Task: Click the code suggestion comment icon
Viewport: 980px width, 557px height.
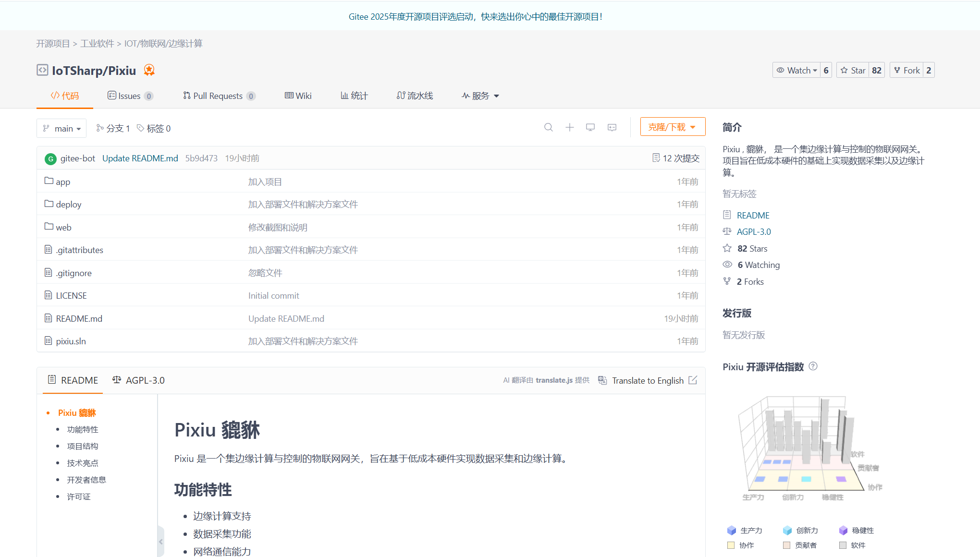Action: (612, 127)
